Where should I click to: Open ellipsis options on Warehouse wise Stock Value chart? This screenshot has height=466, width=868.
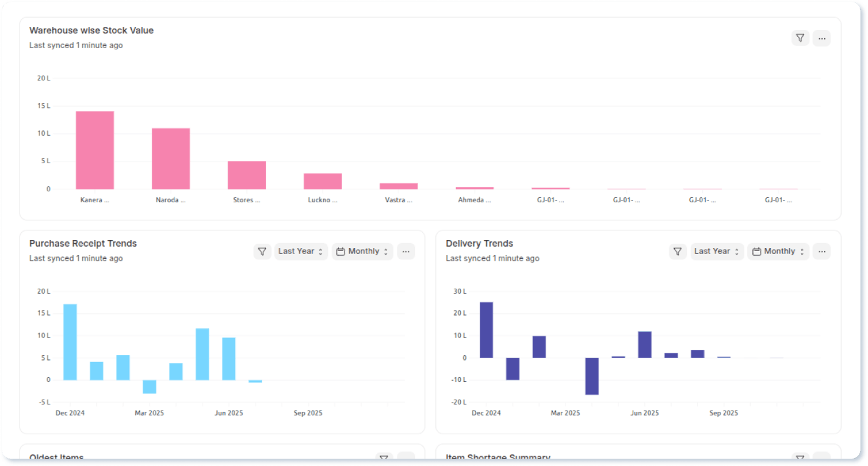(822, 37)
